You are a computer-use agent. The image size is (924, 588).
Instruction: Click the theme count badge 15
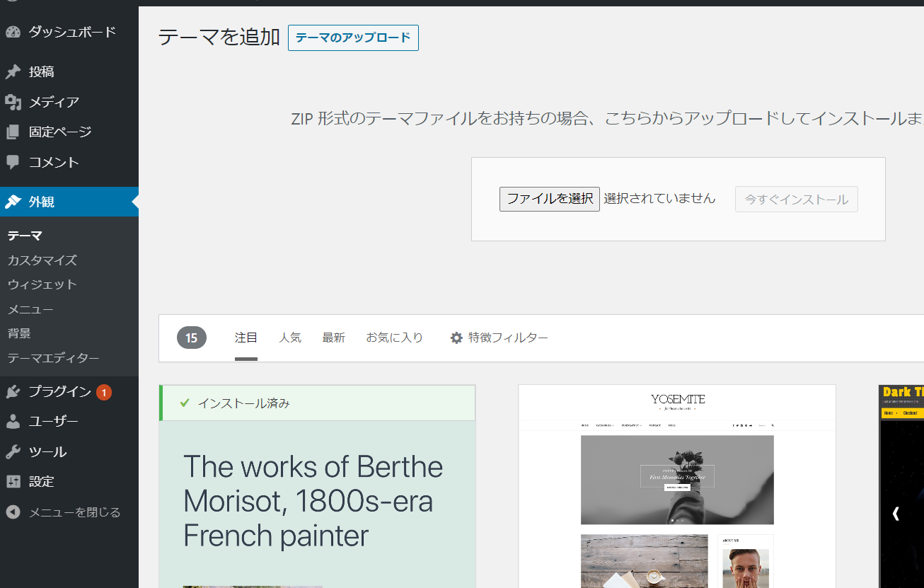coord(192,338)
